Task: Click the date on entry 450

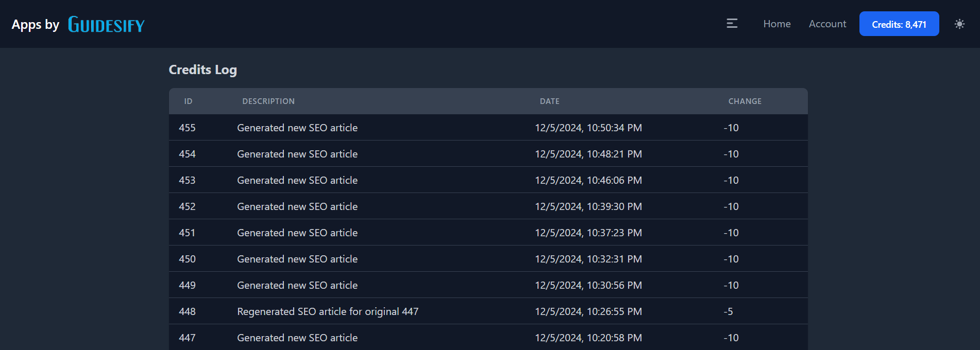Action: pos(588,259)
